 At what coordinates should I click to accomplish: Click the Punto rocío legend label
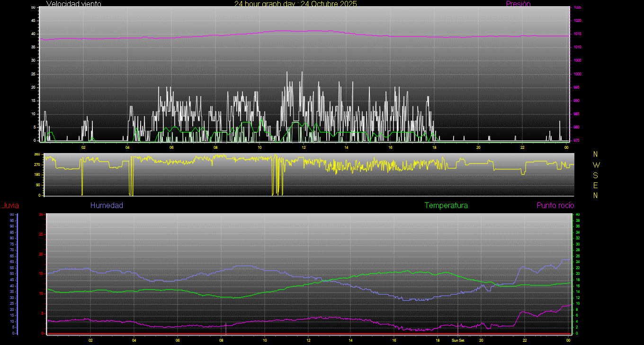pyautogui.click(x=555, y=206)
